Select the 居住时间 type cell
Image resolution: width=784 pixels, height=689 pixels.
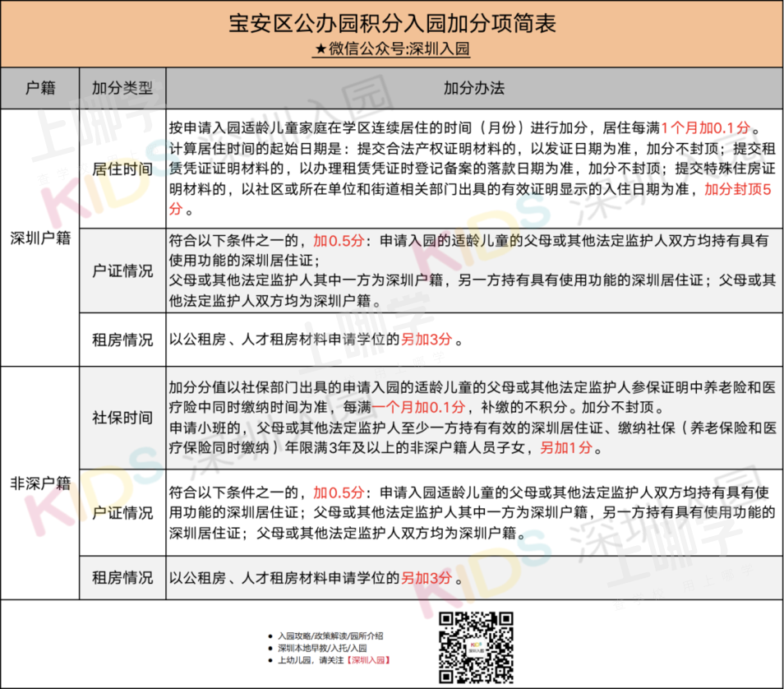tap(122, 169)
